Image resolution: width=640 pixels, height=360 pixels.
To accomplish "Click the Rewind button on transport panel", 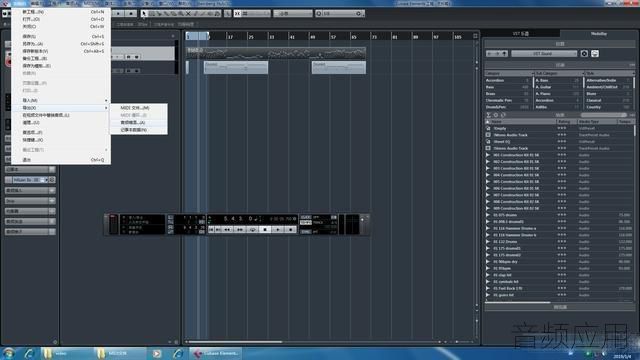I will coord(227,230).
